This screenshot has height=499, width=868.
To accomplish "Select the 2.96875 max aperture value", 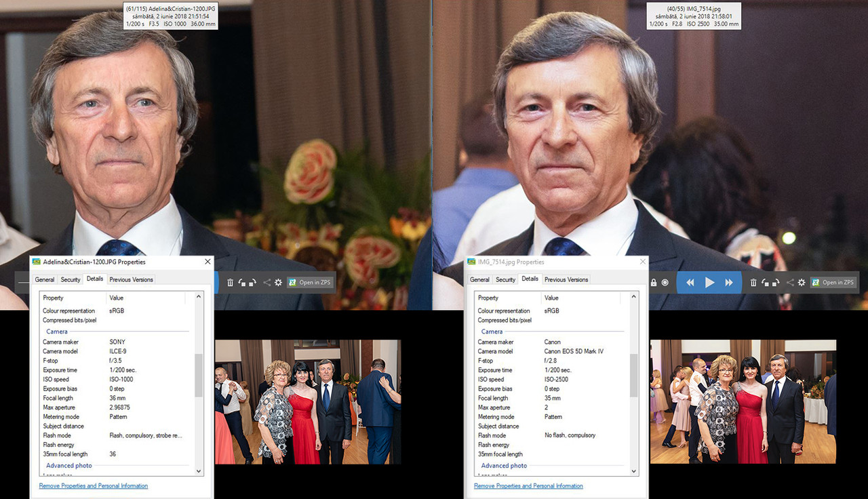I will pos(120,408).
